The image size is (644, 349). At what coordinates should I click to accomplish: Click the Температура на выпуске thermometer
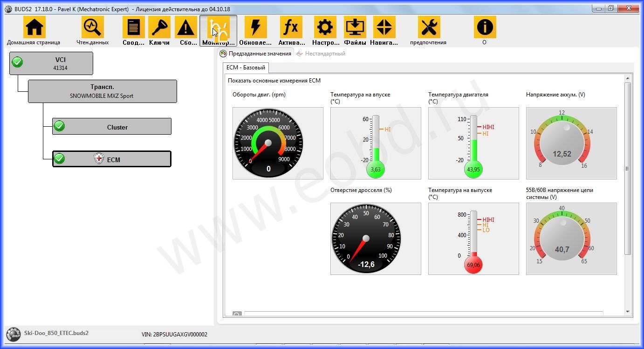tap(473, 239)
